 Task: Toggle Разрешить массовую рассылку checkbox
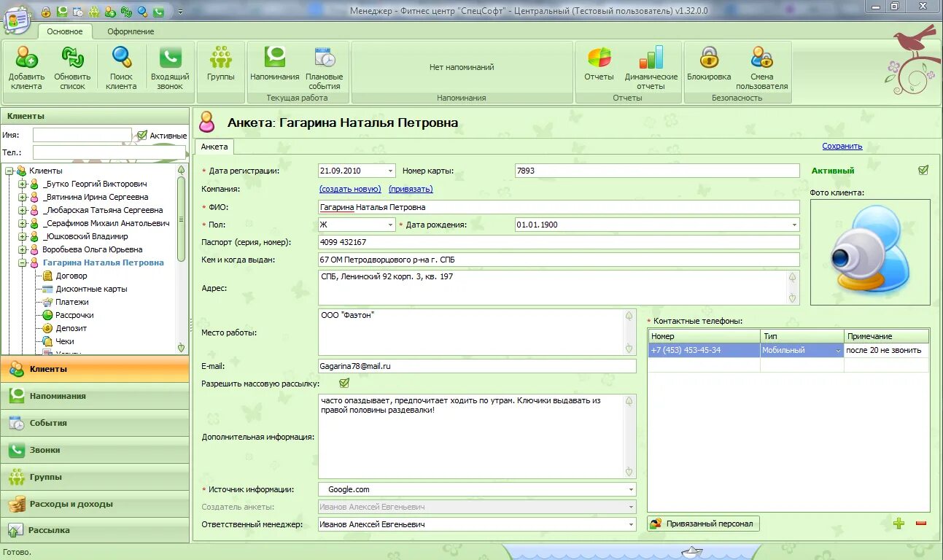tap(344, 382)
